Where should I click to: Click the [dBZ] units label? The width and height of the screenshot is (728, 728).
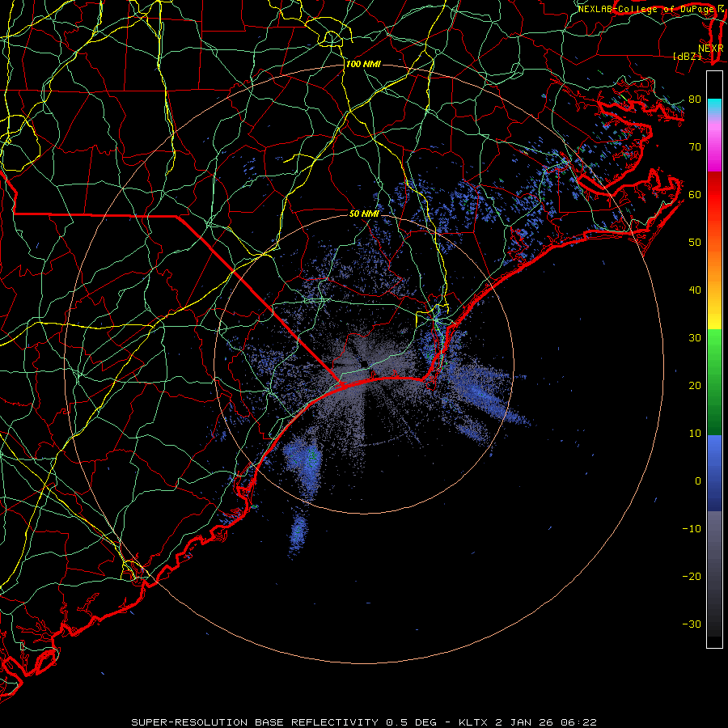coord(688,57)
